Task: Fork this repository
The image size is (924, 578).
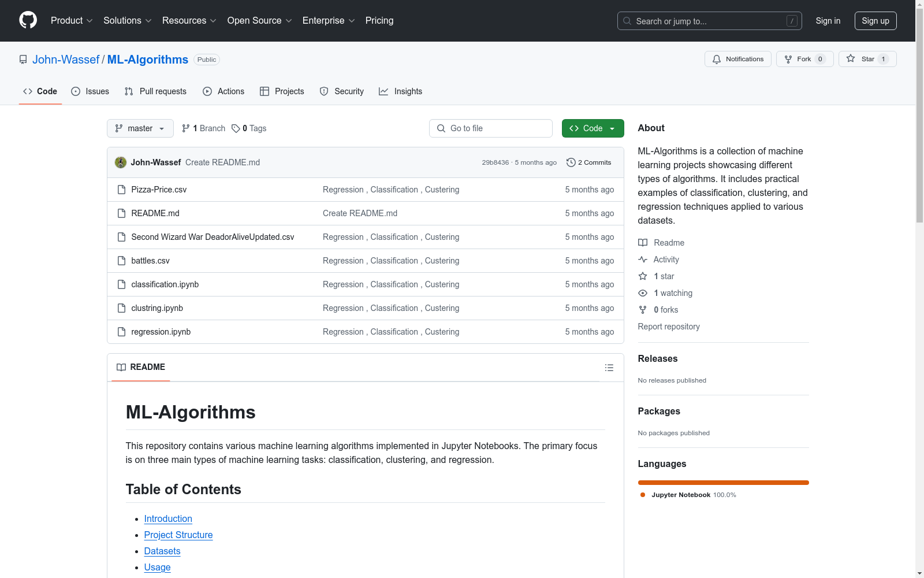Action: click(804, 59)
